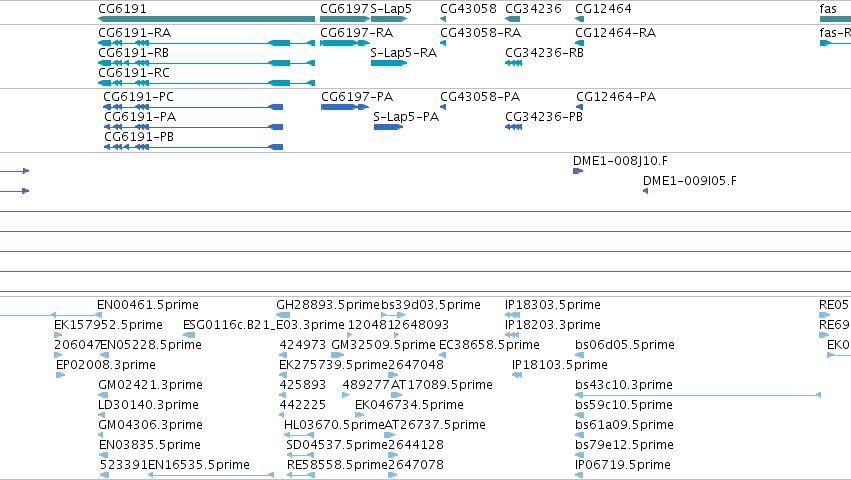Select the CG6197-RA transcript label

click(x=357, y=33)
